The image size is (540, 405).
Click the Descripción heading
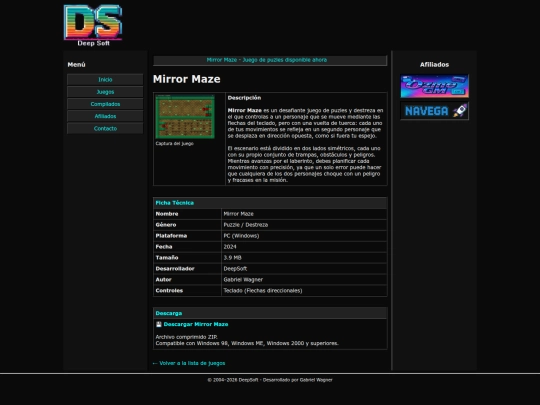[244, 98]
